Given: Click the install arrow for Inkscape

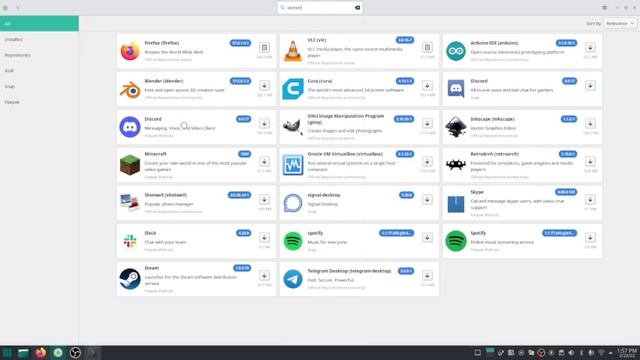Looking at the screenshot, I should (x=590, y=123).
